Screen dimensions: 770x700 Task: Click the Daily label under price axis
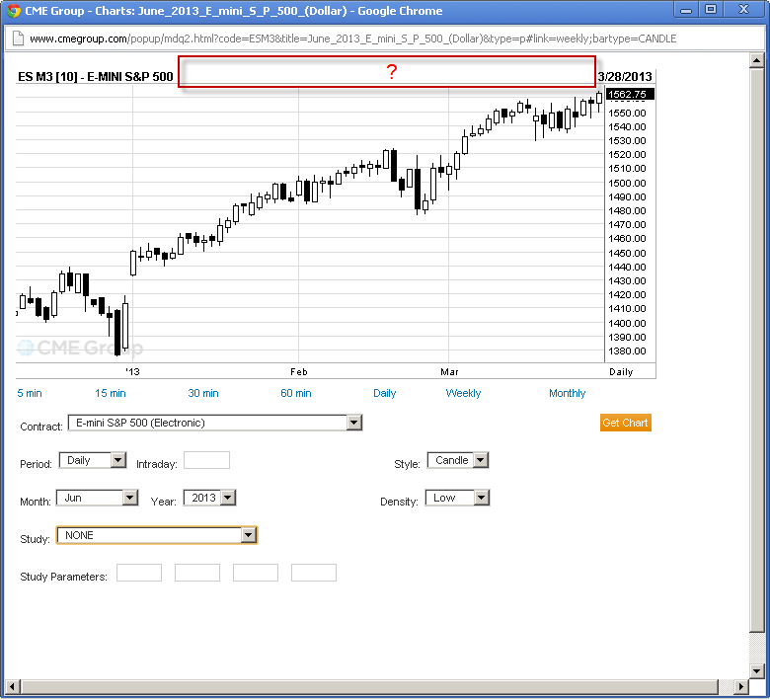(621, 372)
